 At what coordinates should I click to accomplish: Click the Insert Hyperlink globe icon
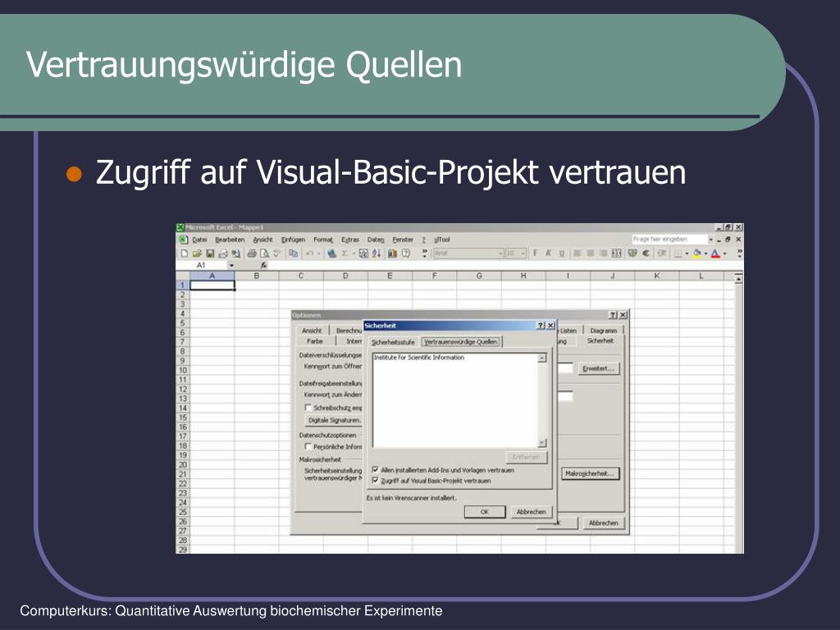331,253
